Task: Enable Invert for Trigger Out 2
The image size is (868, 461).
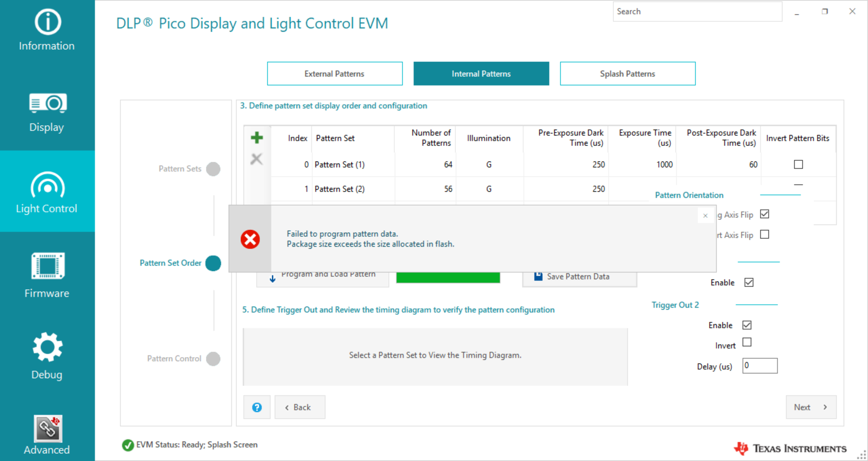Action: [x=747, y=342]
